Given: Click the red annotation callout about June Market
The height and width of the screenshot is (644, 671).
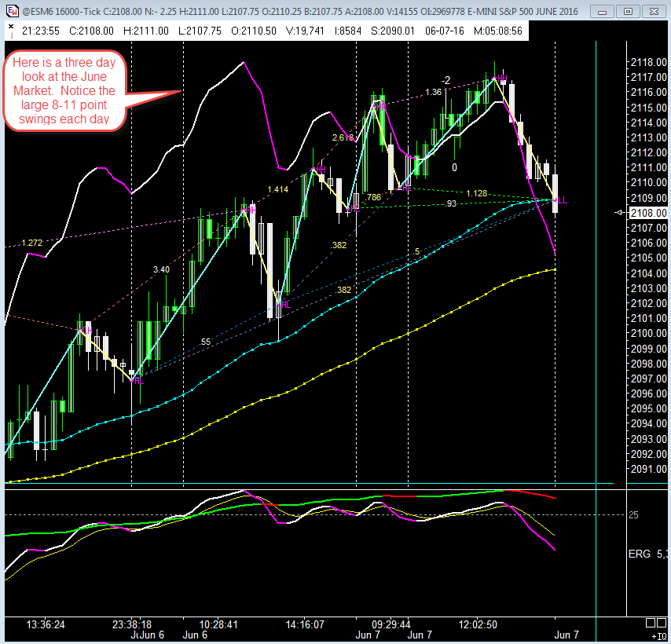Looking at the screenshot, I should click(x=64, y=91).
